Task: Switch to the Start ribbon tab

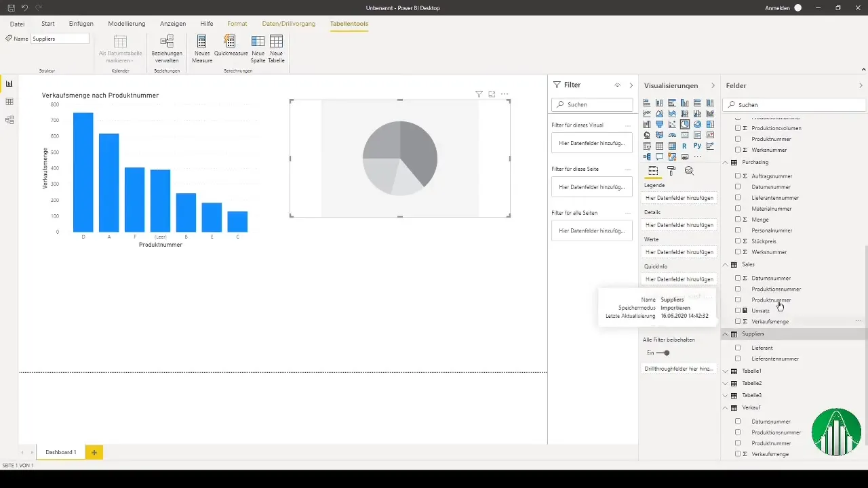Action: pos(48,24)
